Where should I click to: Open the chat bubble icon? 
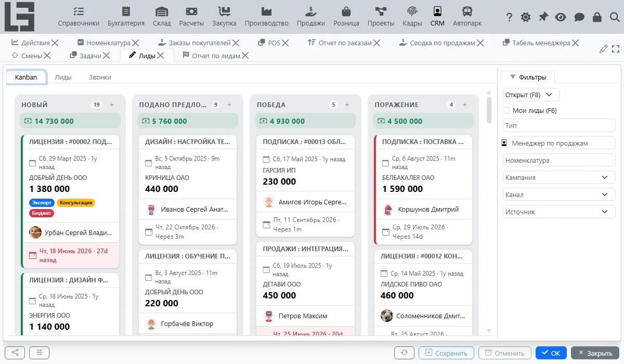click(x=579, y=17)
